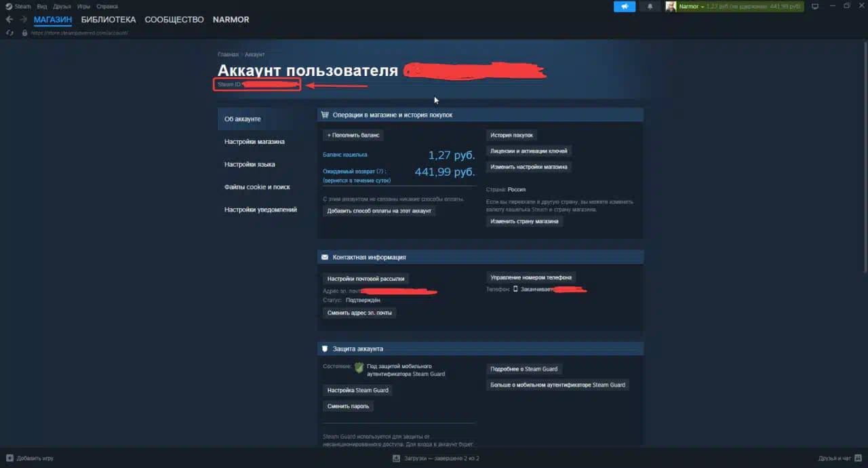Click the add game plus icon
Image resolution: width=868 pixels, height=468 pixels.
(x=9, y=459)
